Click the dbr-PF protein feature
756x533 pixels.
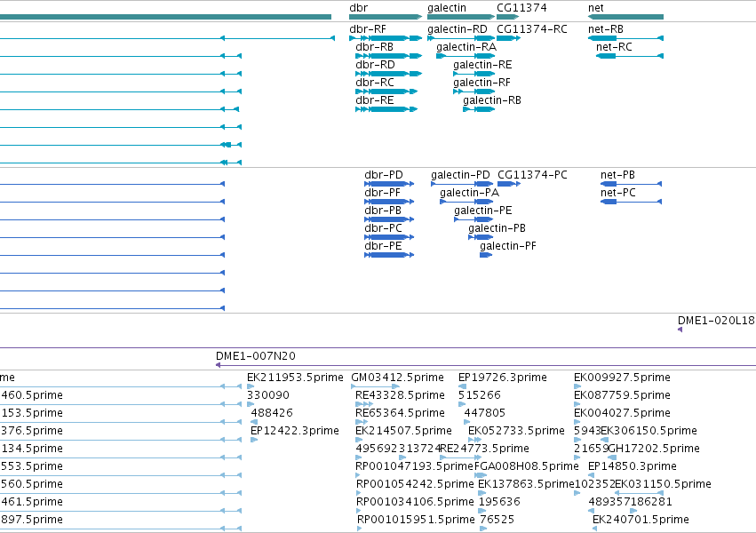click(x=389, y=202)
